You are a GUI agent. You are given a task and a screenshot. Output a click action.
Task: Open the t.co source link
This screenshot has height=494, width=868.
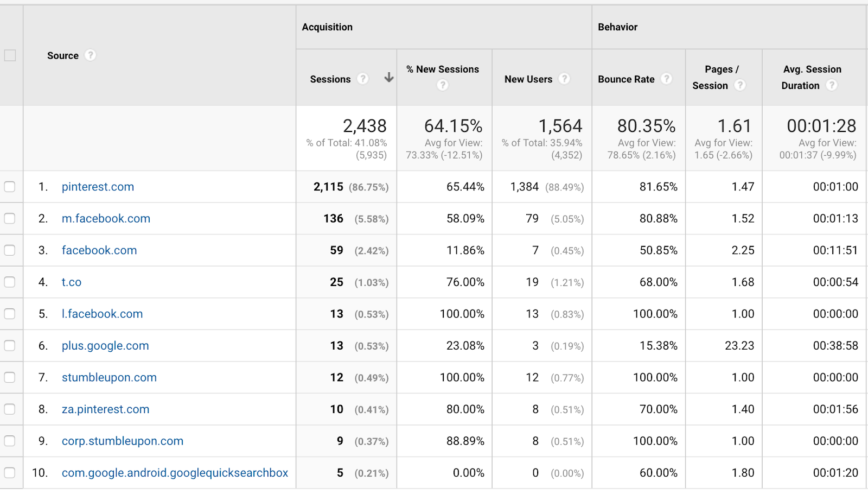[x=72, y=282]
